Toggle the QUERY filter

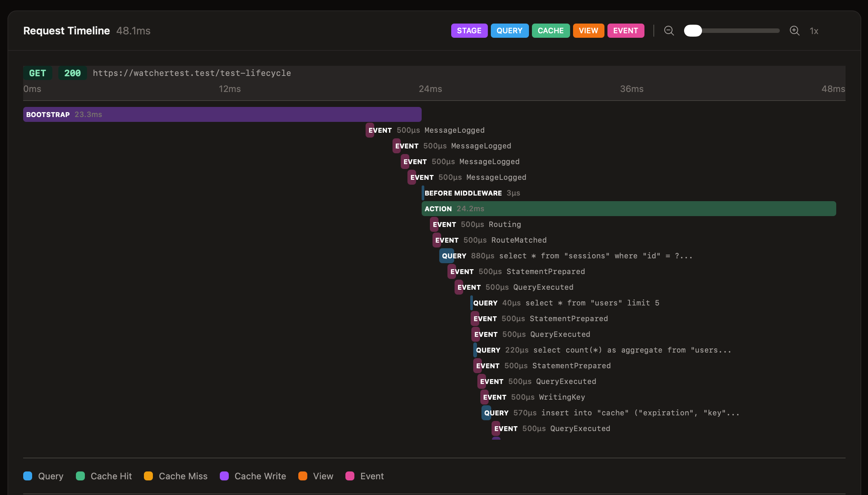(510, 31)
